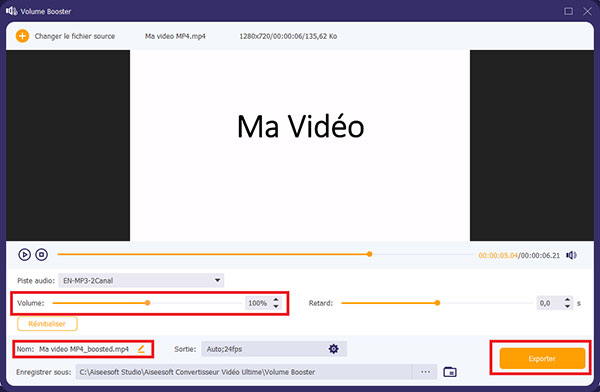Screen dimensions: 600x392
Task: Open the output folder icon
Action: click(x=450, y=372)
